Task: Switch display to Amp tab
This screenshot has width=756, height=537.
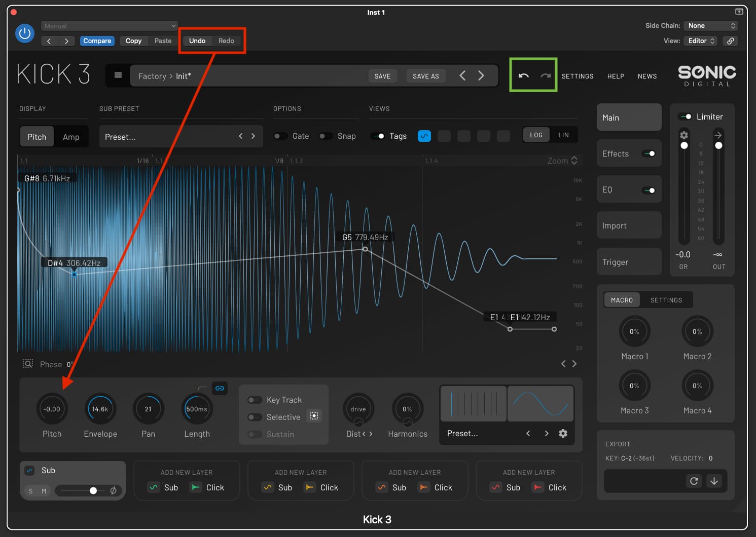Action: click(x=71, y=137)
